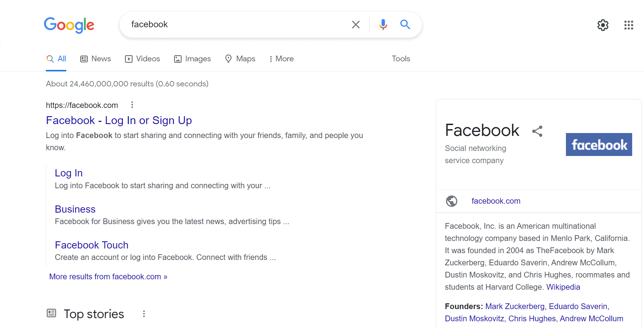Click the Top stories news icon
644x327 pixels.
(x=51, y=313)
